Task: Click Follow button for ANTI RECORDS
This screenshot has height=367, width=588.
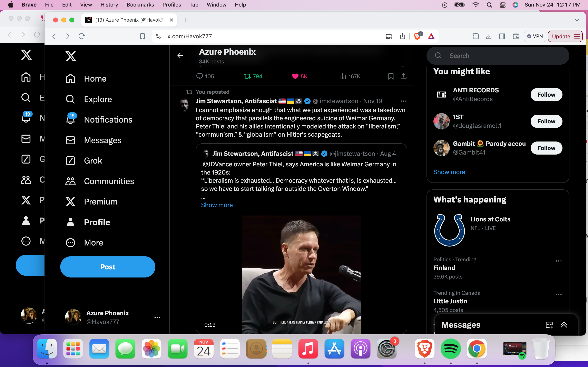Action: click(547, 94)
